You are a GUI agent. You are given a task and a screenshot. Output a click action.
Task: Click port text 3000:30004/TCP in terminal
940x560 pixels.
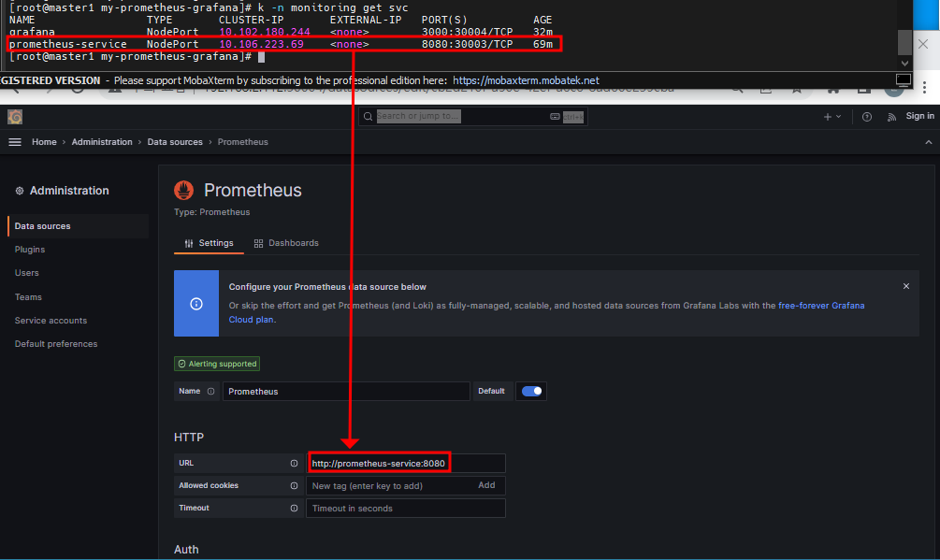pos(467,32)
